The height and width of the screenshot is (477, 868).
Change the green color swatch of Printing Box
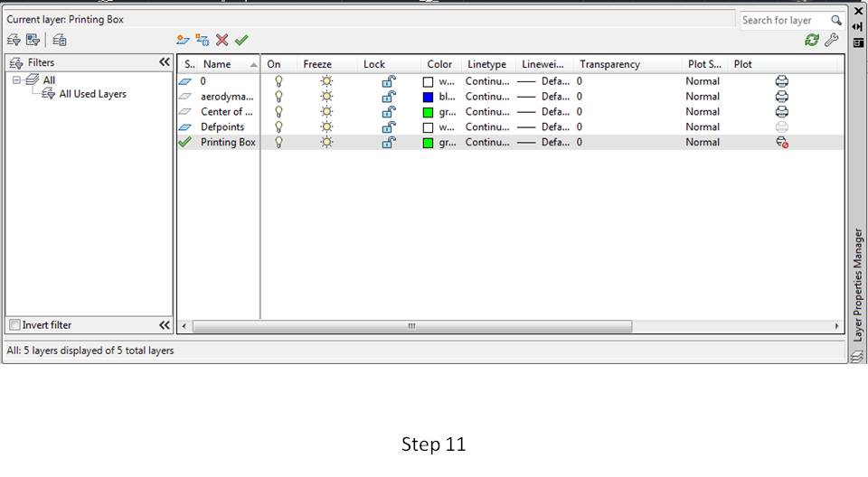pos(428,143)
